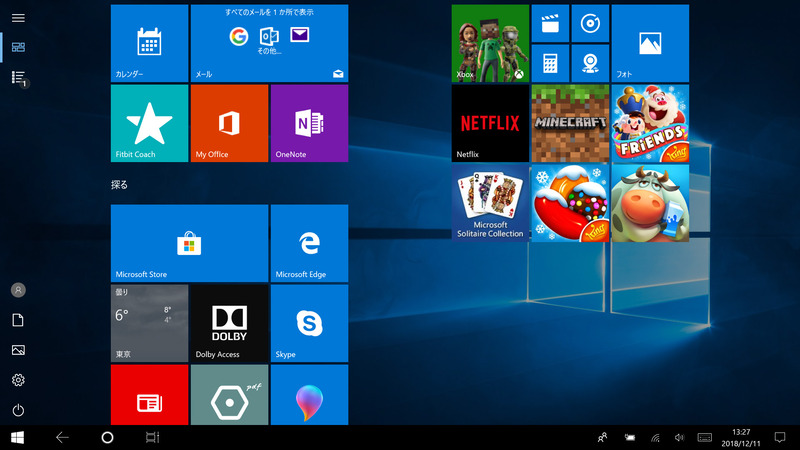Open Settings gear in Start sidebar

tap(18, 380)
